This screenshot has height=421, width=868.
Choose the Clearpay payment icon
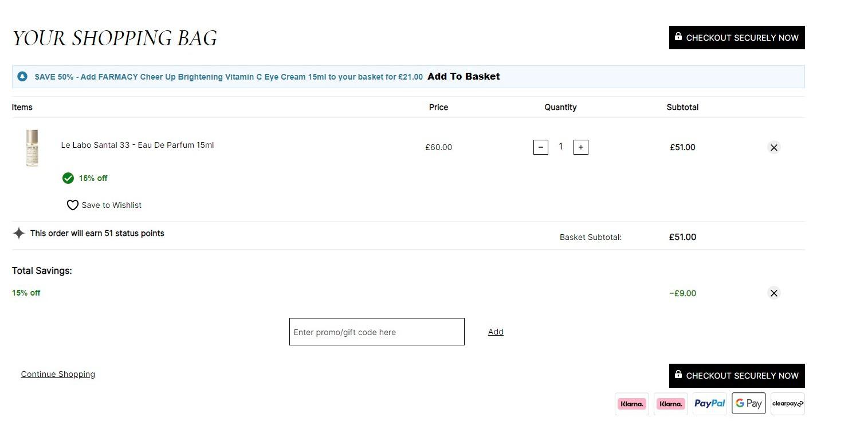coord(788,403)
